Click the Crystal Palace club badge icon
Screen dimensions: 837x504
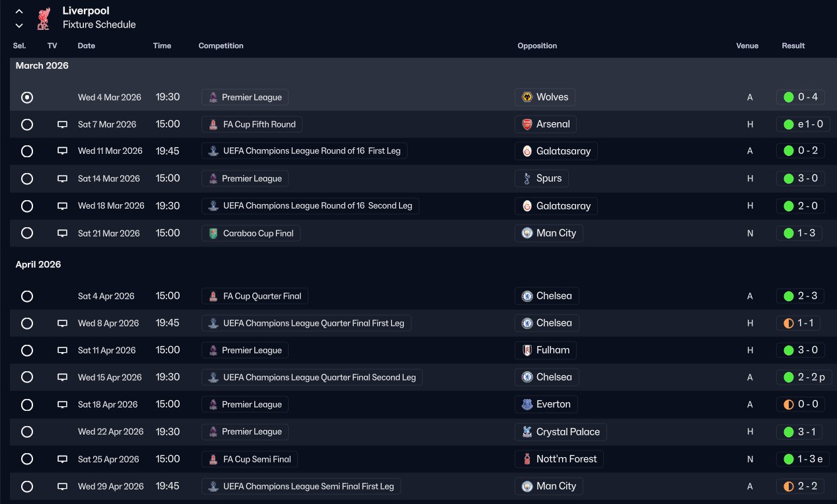(527, 432)
